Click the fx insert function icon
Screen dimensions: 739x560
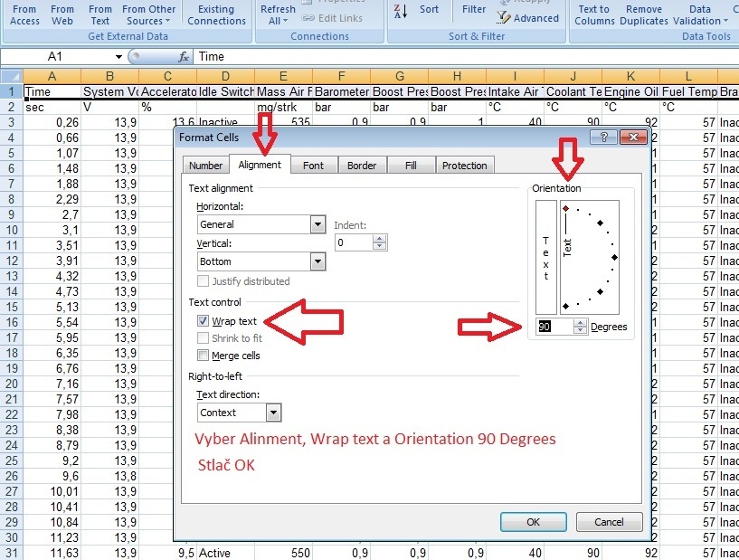click(184, 56)
